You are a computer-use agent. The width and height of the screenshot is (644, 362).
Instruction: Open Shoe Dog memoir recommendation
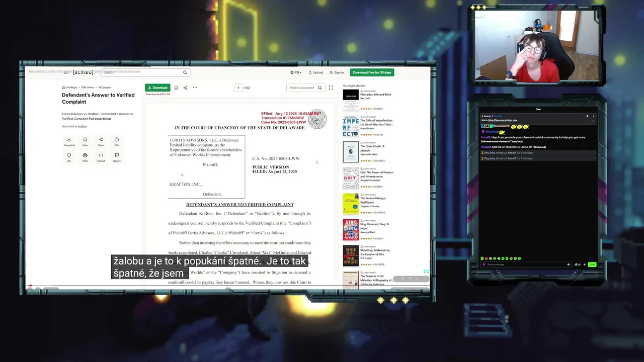click(x=375, y=252)
